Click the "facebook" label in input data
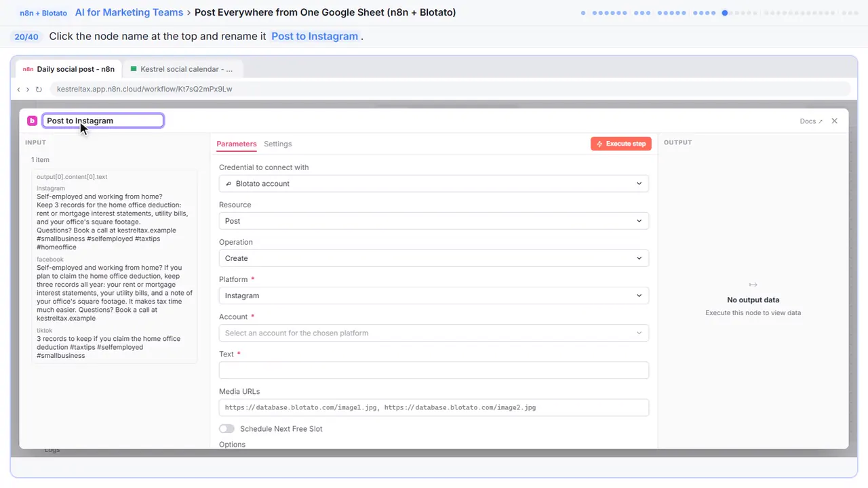 click(x=50, y=260)
